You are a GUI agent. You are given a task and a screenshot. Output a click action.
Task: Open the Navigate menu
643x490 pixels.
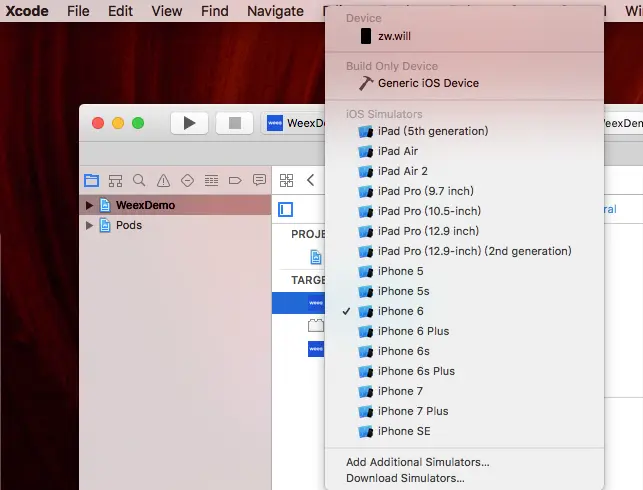coord(275,11)
